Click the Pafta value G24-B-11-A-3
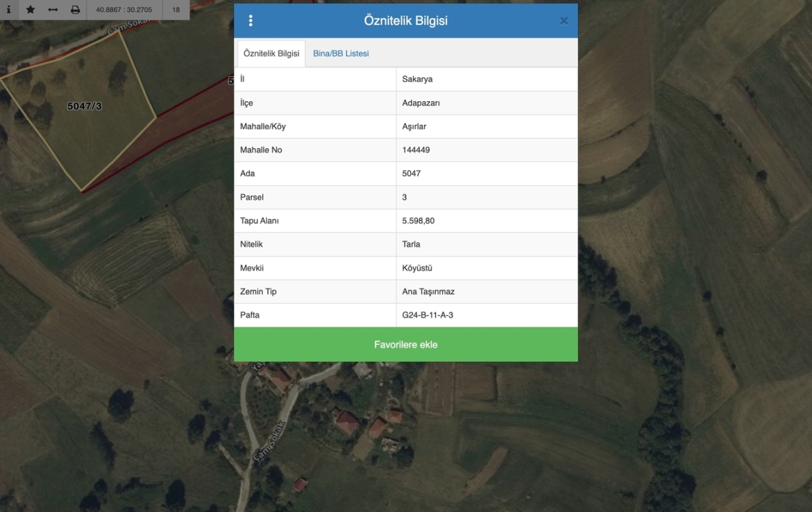812x512 pixels. pos(428,315)
